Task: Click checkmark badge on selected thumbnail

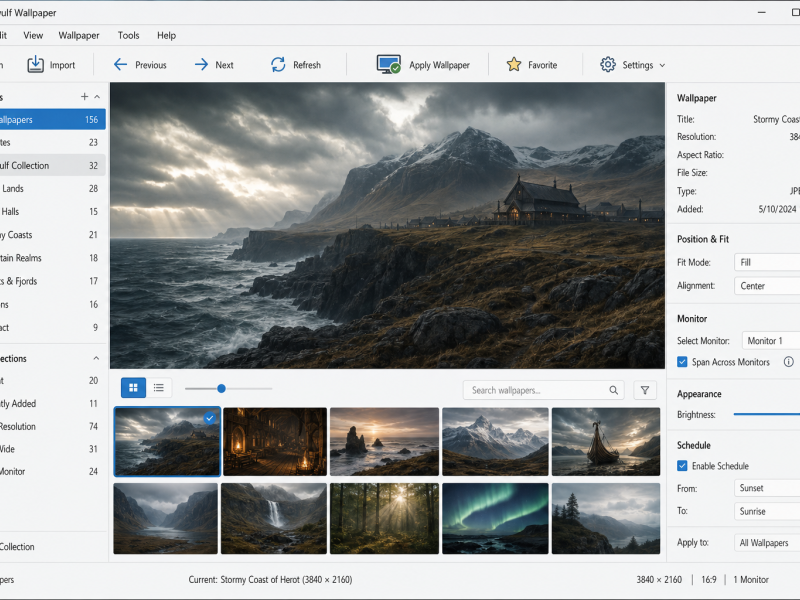Action: click(210, 418)
